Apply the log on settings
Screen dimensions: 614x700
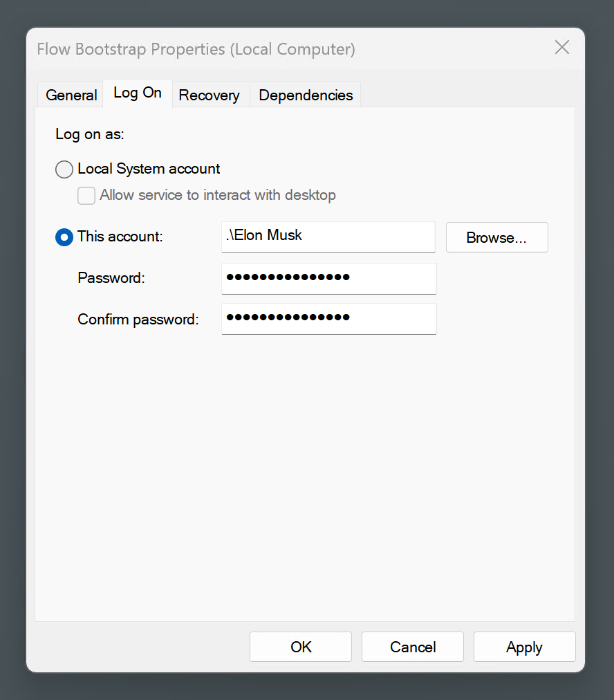click(524, 647)
